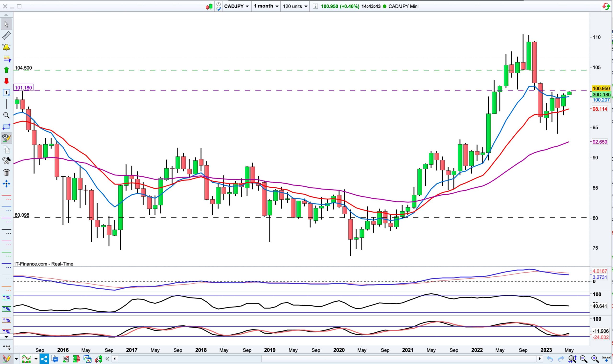Click the yellow alert bell icon
Viewport: 613px width, 364px height.
pyautogui.click(x=6, y=47)
